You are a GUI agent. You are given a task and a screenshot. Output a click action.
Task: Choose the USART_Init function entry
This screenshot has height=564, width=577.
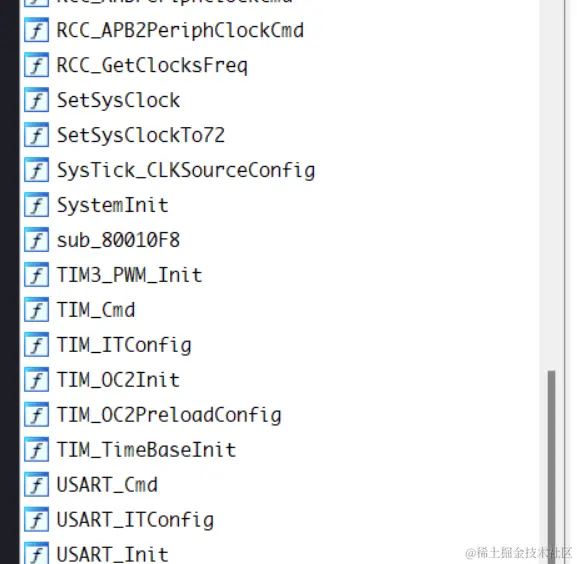pyautogui.click(x=112, y=554)
